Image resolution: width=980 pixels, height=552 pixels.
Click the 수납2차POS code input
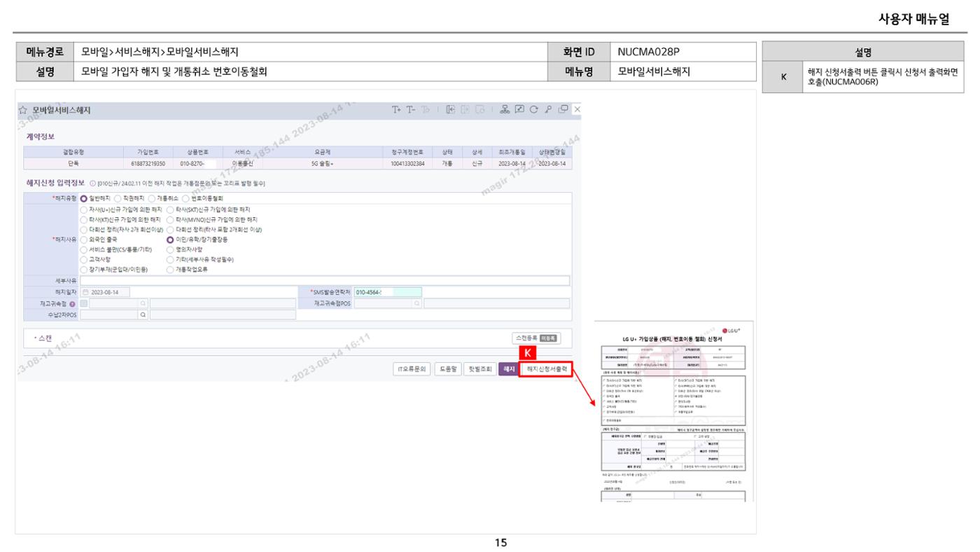pyautogui.click(x=108, y=315)
